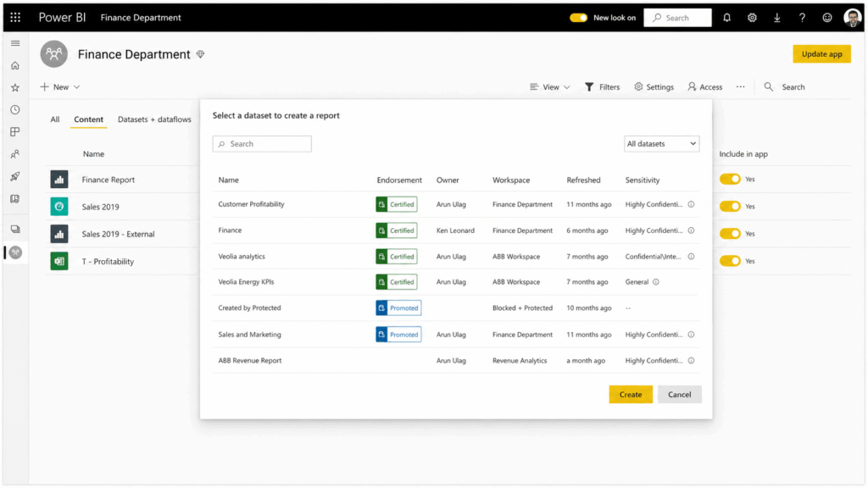The image size is (868, 488).
Task: Collapse the left navigation hamburger menu
Action: point(15,43)
